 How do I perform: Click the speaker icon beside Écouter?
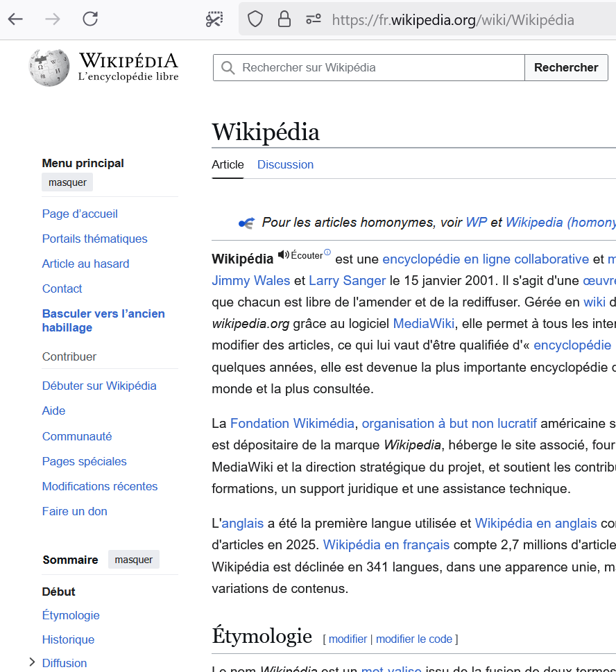click(x=283, y=255)
